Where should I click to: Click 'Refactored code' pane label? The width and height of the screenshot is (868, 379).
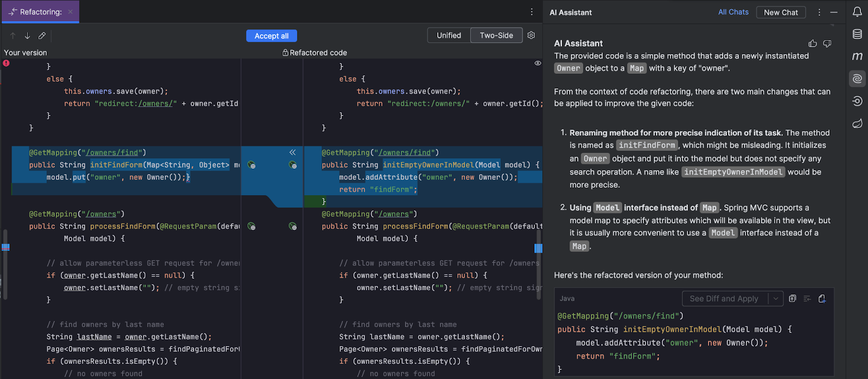(x=318, y=53)
